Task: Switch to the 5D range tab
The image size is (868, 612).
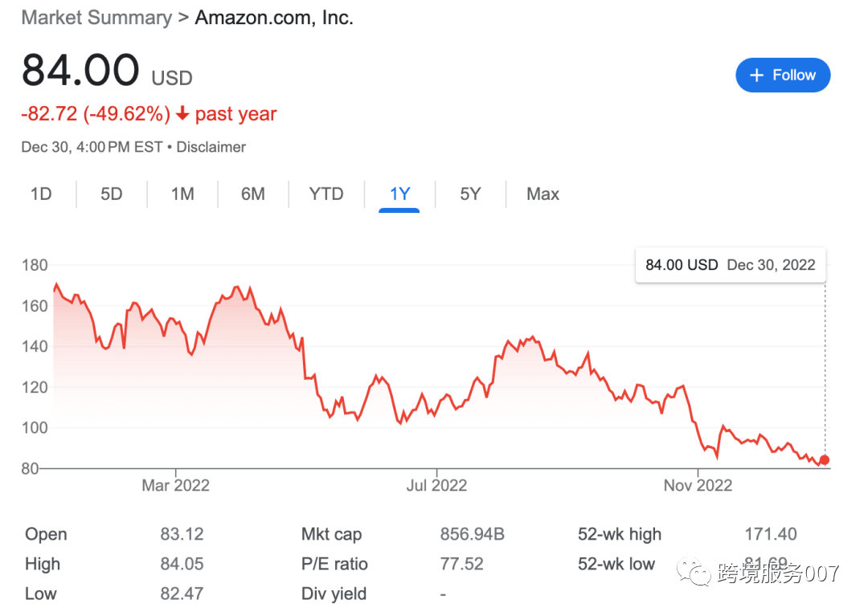Action: (x=112, y=194)
